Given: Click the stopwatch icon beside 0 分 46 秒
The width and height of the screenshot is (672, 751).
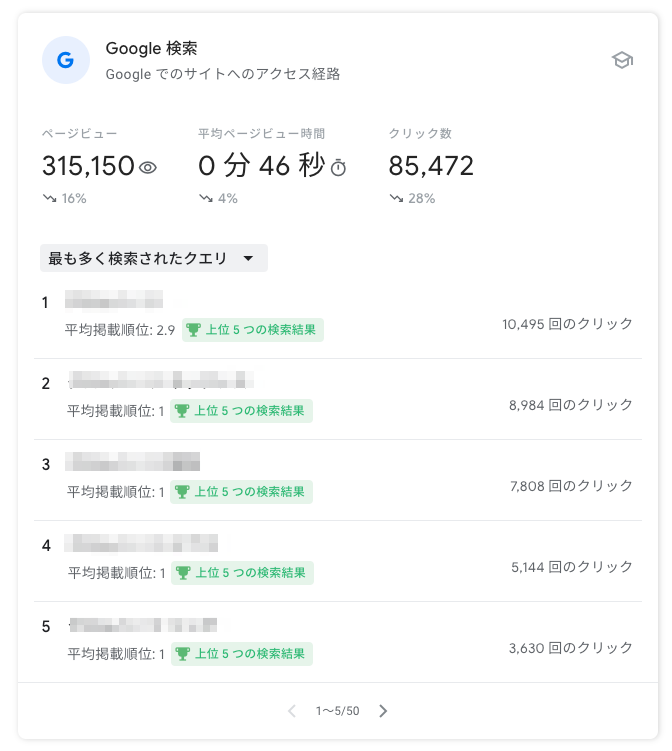Looking at the screenshot, I should [x=338, y=167].
